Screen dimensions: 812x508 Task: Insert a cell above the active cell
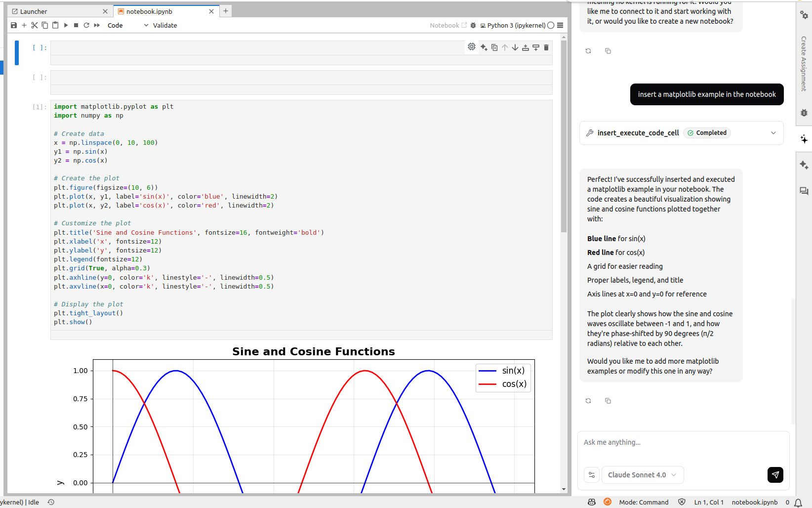[x=526, y=47]
